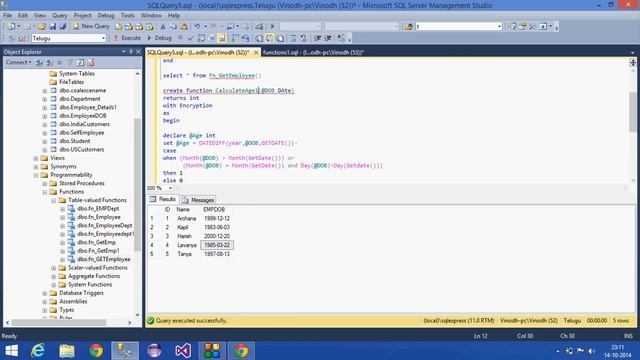Click the Start Debugging play icon

pyautogui.click(x=273, y=26)
